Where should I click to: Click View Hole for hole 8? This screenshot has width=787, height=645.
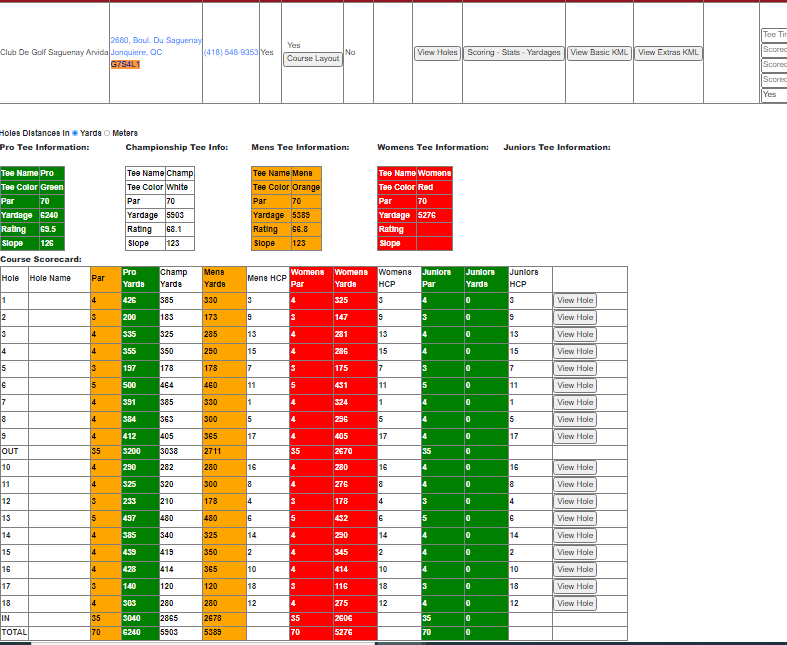click(575, 420)
